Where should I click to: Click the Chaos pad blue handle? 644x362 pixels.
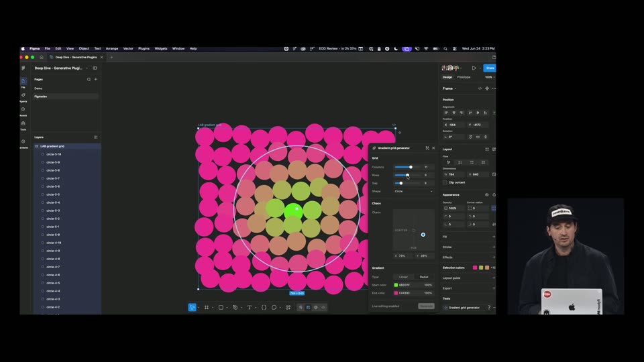tap(423, 235)
